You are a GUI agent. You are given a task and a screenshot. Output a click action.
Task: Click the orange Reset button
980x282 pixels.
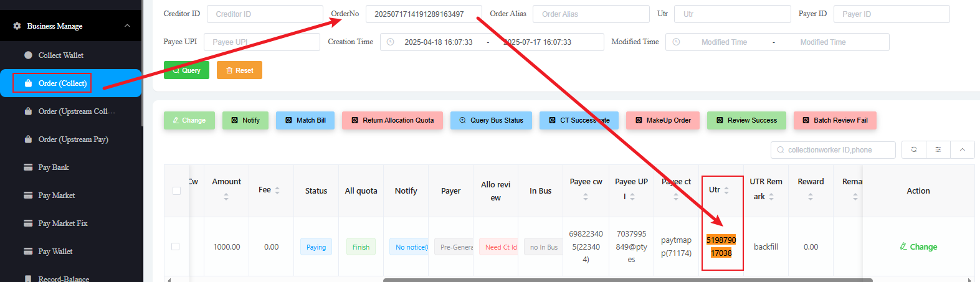click(x=239, y=70)
